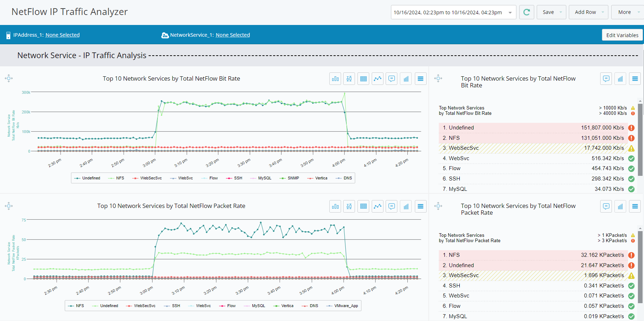
Task: Switch bit rate chart to bar chart view
Action: tap(335, 79)
